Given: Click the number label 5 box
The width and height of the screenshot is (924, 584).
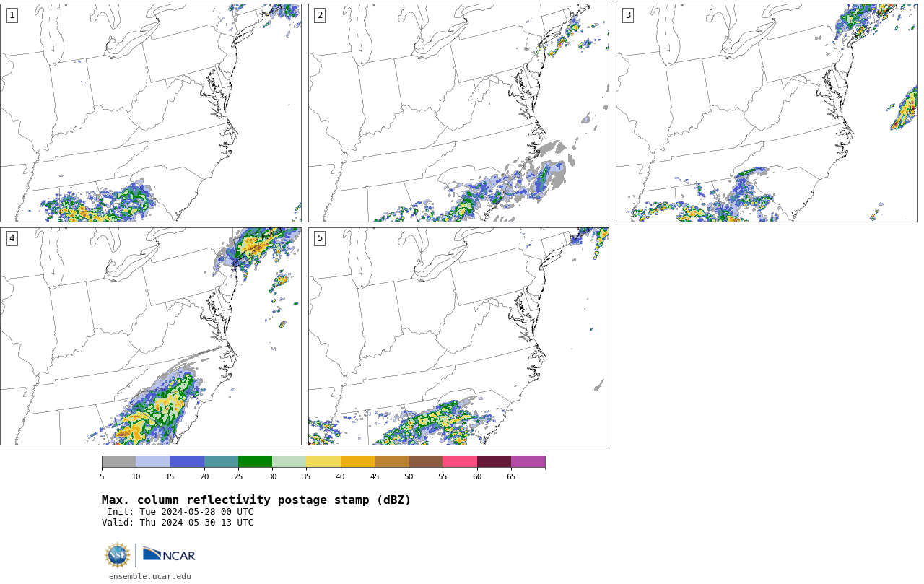Looking at the screenshot, I should pyautogui.click(x=320, y=238).
